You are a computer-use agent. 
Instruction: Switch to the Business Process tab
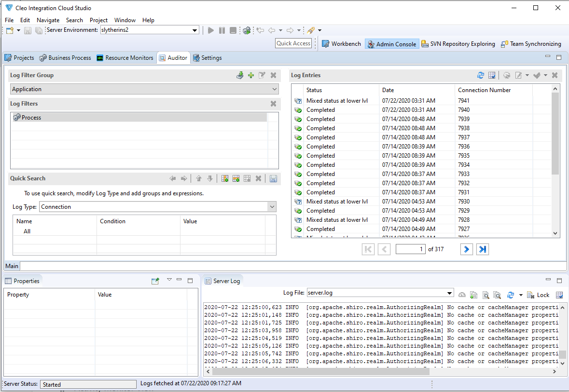(x=65, y=58)
